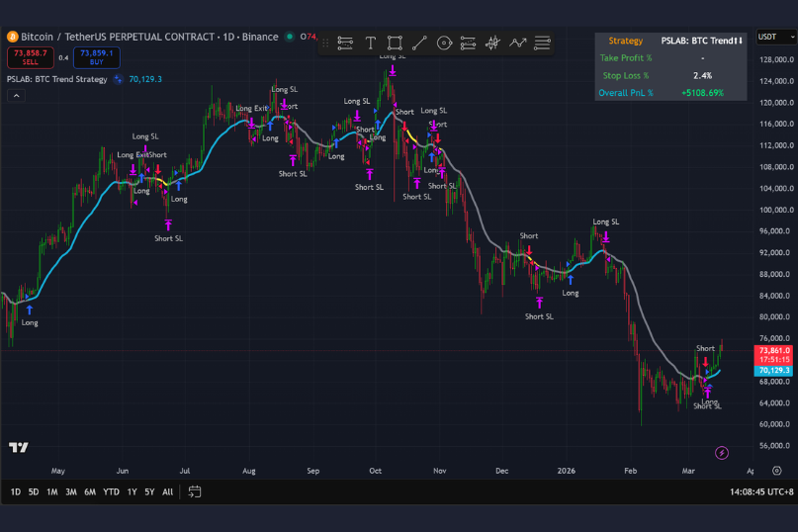Select the Rectangle drawing tool
The height and width of the screenshot is (532, 798).
point(395,43)
